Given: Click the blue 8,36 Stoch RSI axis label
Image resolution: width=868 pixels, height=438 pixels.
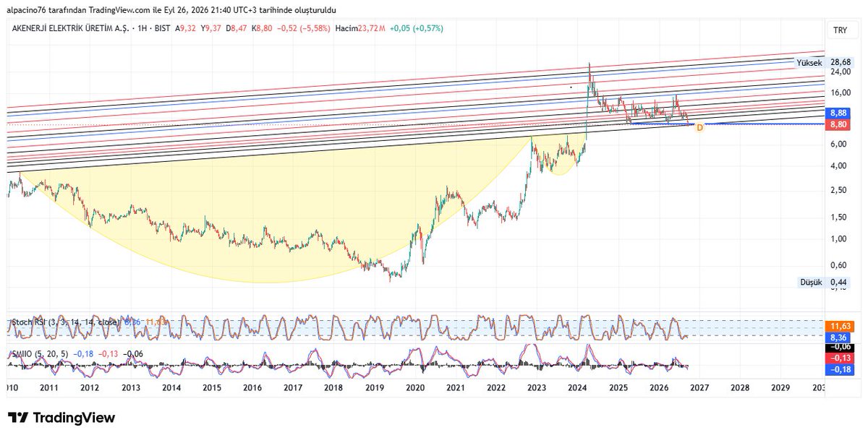Looking at the screenshot, I should click(x=839, y=337).
